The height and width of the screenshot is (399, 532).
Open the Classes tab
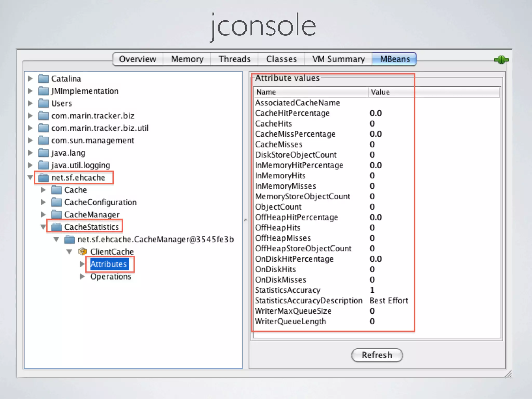[x=281, y=59]
